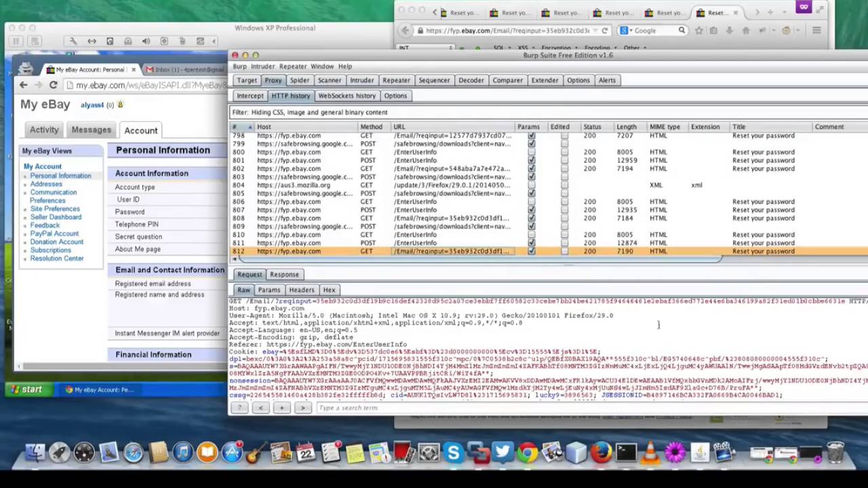The image size is (868, 488).
Task: Reload the my.ebay.com page in Chrome
Action: pyautogui.click(x=54, y=85)
